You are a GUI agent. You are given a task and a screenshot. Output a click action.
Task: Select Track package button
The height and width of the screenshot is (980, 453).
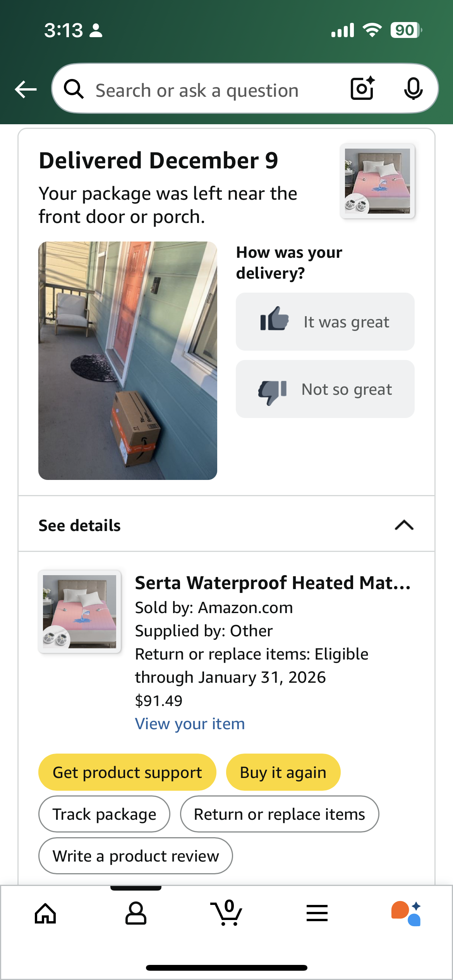click(x=105, y=814)
